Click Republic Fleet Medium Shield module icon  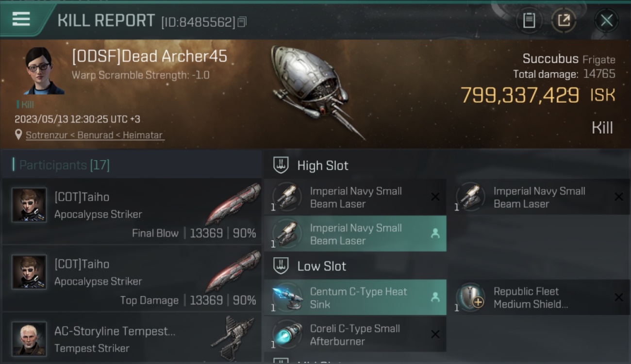470,297
